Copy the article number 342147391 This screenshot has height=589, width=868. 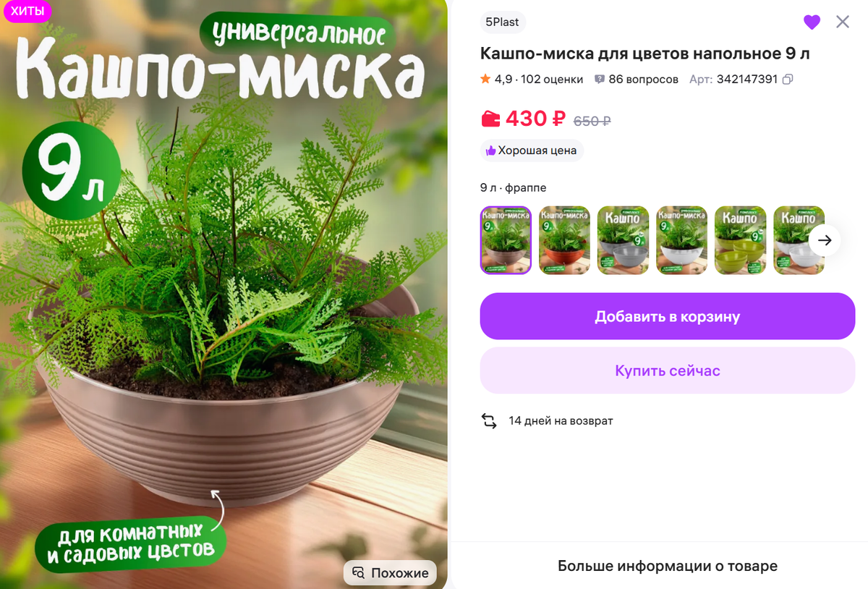click(x=788, y=80)
